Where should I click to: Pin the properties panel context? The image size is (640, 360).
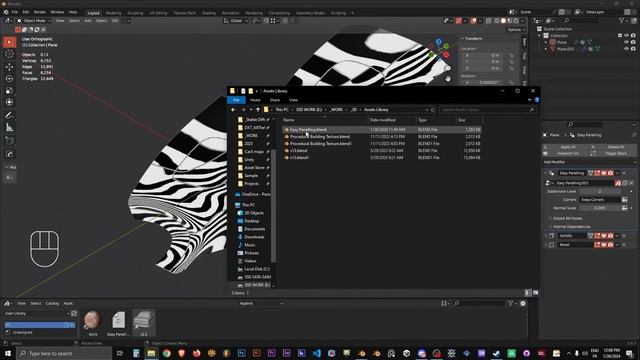pyautogui.click(x=634, y=135)
